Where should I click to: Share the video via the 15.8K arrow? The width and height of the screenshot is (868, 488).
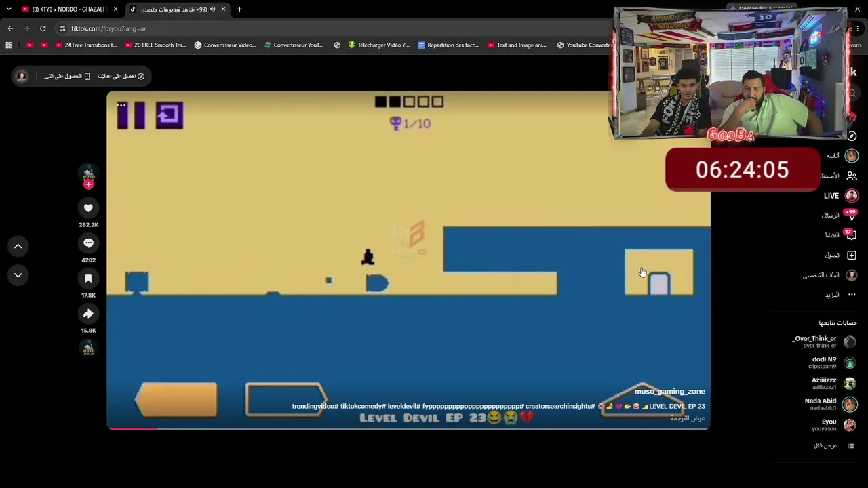click(88, 314)
